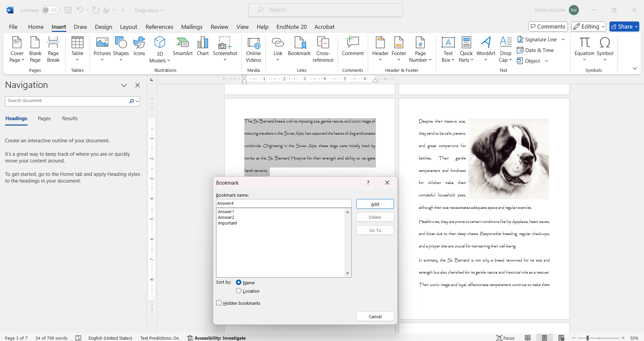The width and height of the screenshot is (644, 341).
Task: Insert a Cover Page
Action: tap(16, 49)
